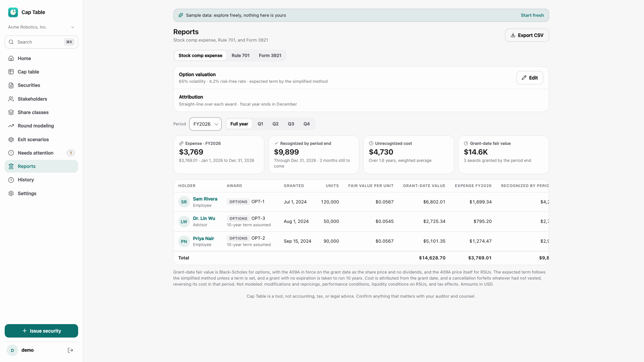Expand the Acme Robotics company switcher

(x=41, y=27)
